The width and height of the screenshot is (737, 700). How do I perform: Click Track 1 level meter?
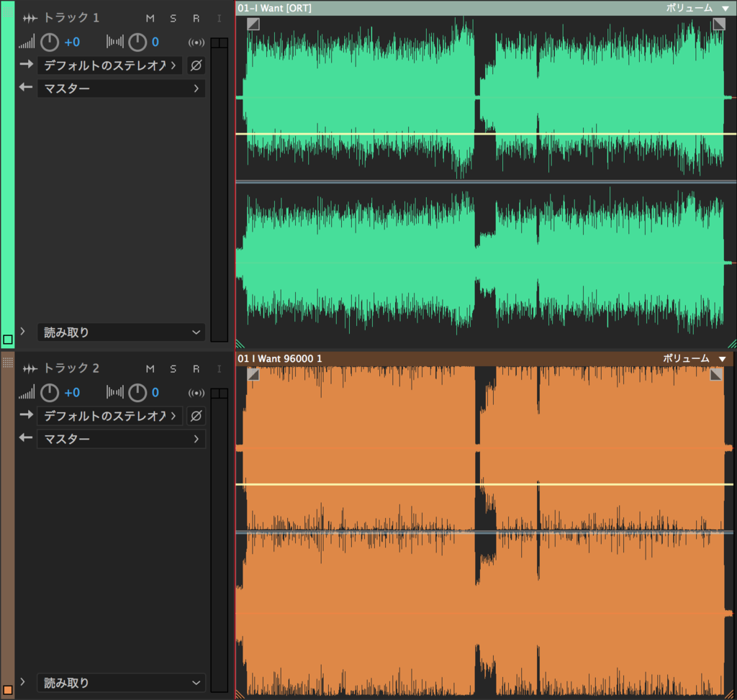point(219,190)
